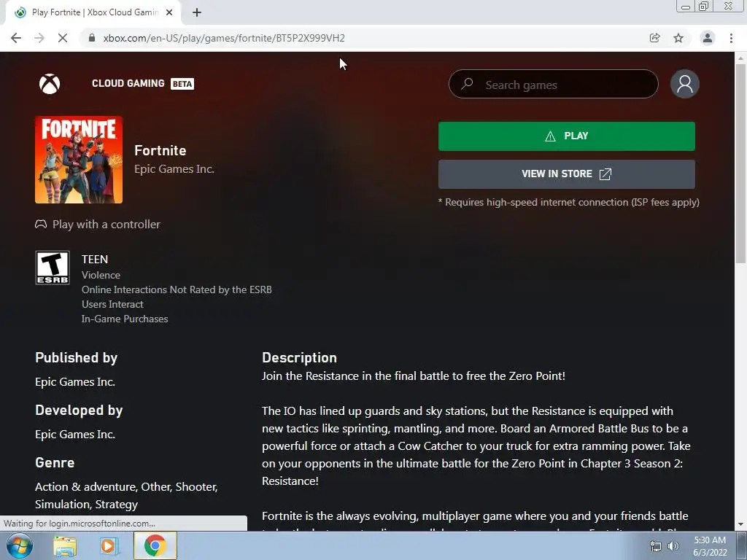Click the Fortnite title heading
Screen dimensions: 747x560
pos(160,150)
